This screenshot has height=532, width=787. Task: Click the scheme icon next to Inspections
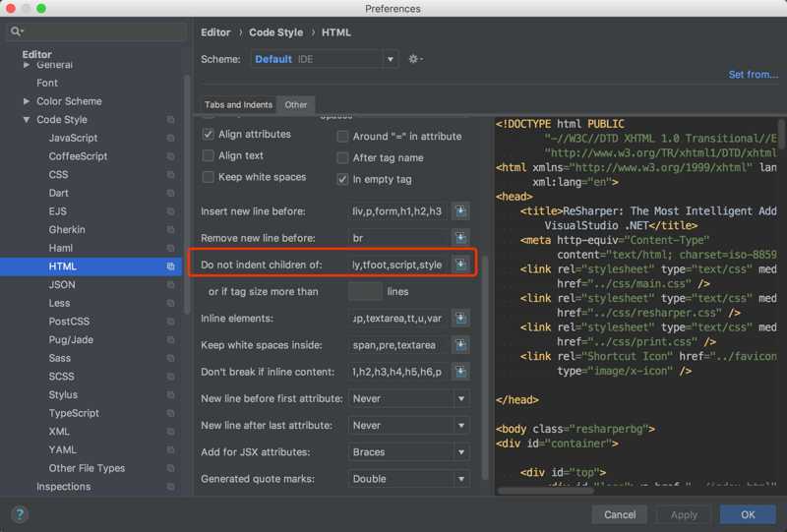(x=170, y=487)
